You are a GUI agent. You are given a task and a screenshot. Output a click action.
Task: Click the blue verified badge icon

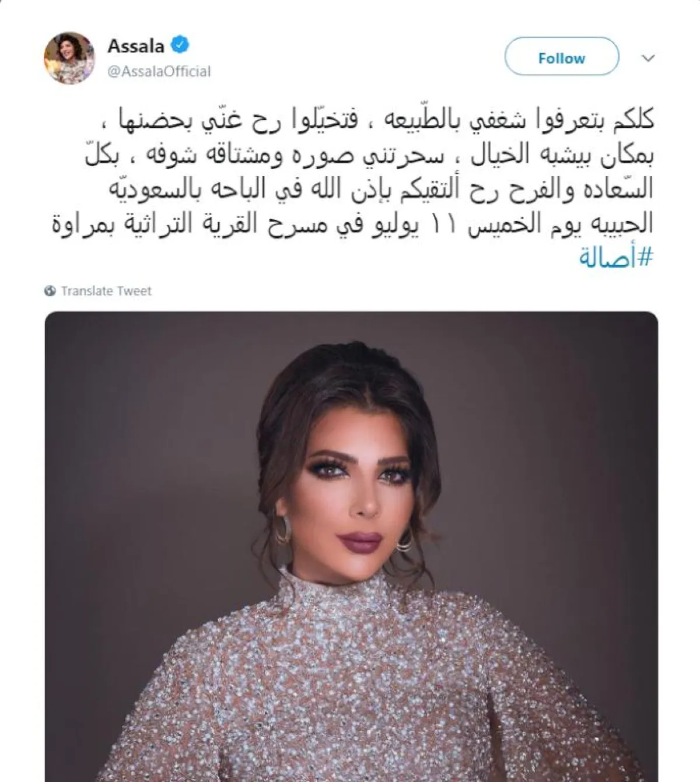coord(180,44)
